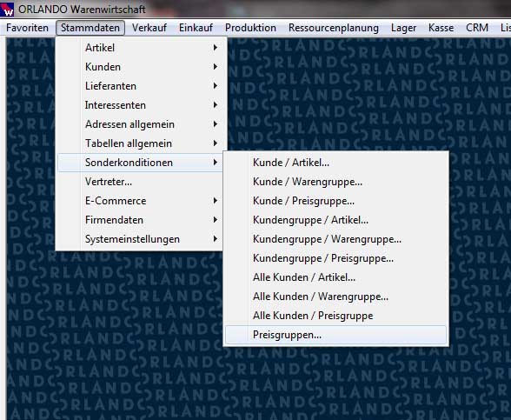Open the Einkauf menu
This screenshot has width=511, height=420.
[196, 28]
